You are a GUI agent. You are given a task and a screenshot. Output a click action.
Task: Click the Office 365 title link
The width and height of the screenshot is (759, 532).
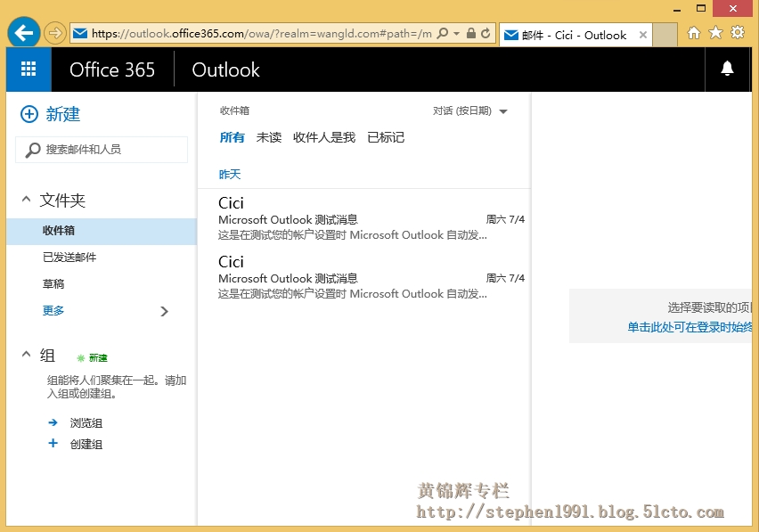coord(112,70)
